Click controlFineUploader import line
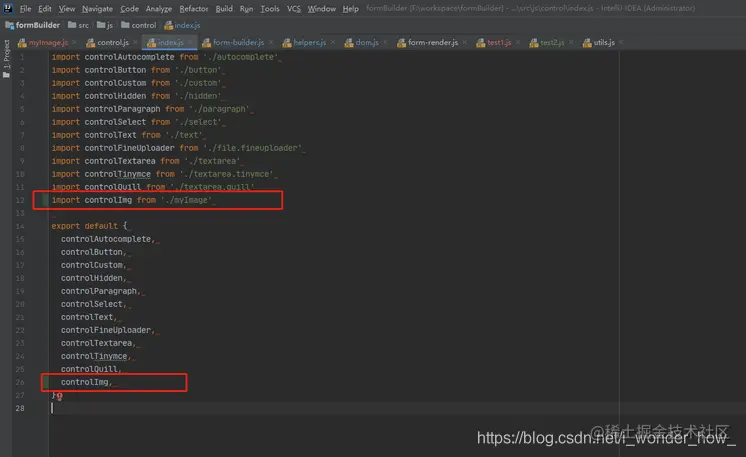746x457 pixels. click(x=177, y=148)
